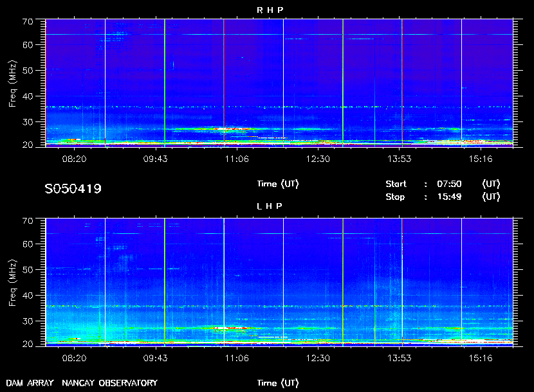Click the 13:53 tick label under RHP panel
Image resolution: width=534 pixels, height=392 pixels.
pos(399,159)
